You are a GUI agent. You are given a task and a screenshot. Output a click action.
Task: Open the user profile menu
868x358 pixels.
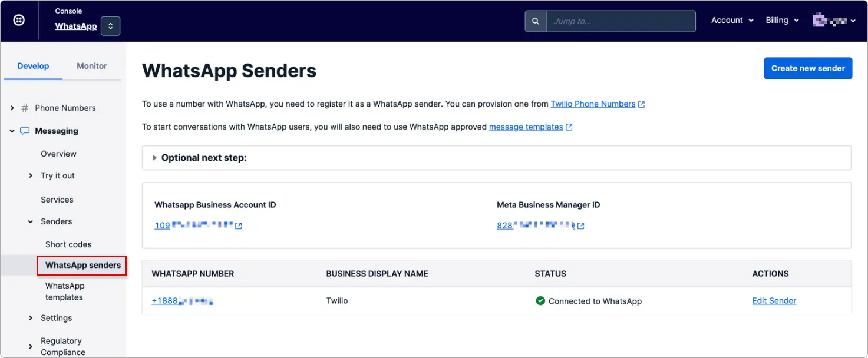pyautogui.click(x=834, y=21)
